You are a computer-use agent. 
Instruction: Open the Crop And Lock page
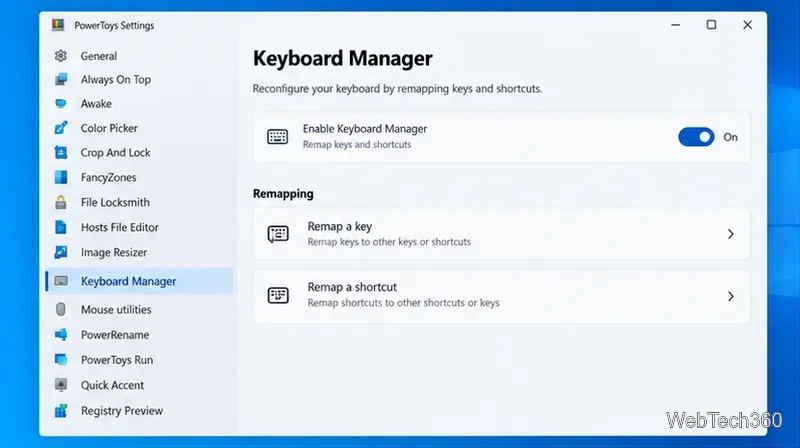tap(115, 153)
